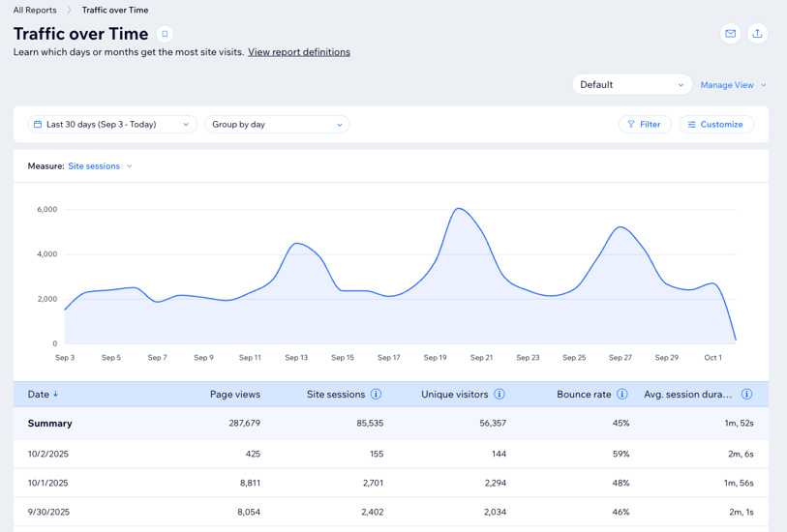Open the Last 30 days date range dropdown

[112, 125]
